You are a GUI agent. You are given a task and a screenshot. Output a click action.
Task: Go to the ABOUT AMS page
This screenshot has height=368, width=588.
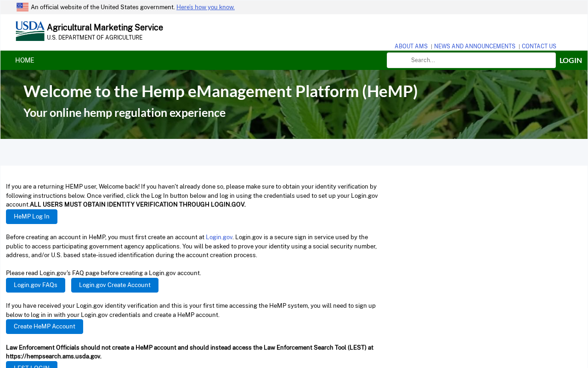click(x=411, y=46)
